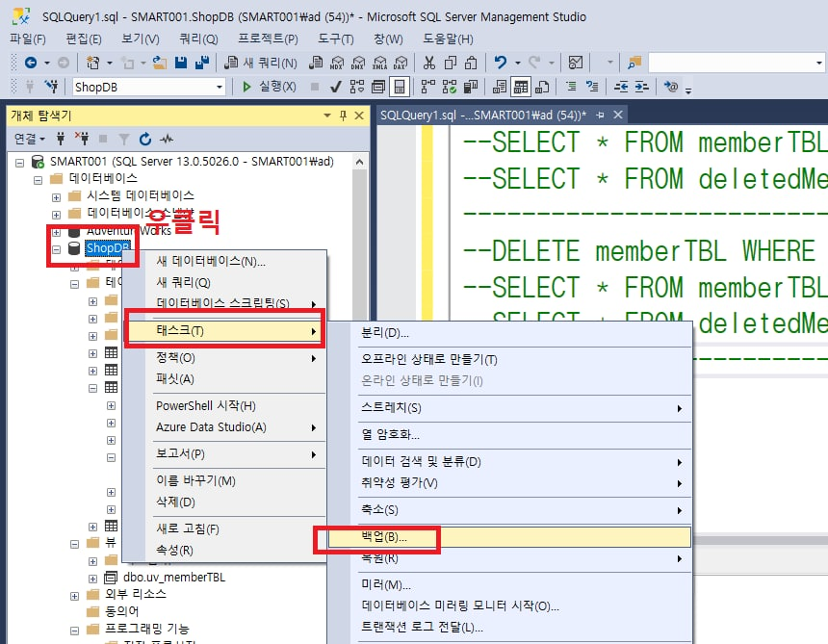Click the Cut scissors icon
828x644 pixels.
click(x=429, y=63)
